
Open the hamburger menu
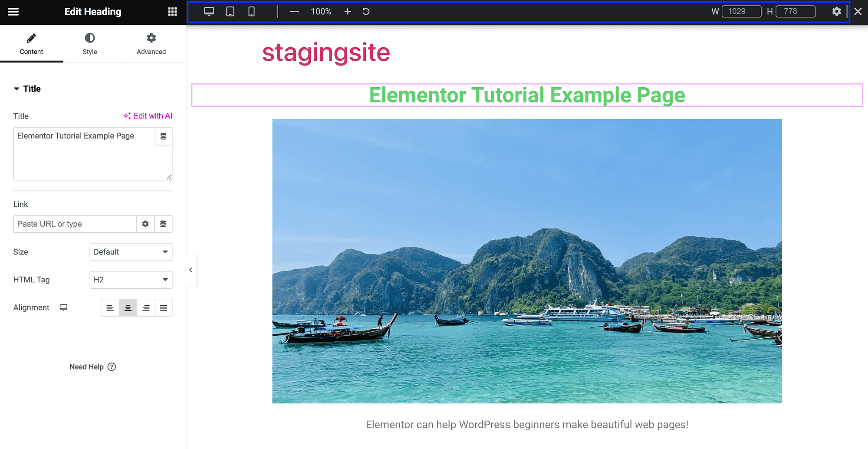pyautogui.click(x=13, y=12)
